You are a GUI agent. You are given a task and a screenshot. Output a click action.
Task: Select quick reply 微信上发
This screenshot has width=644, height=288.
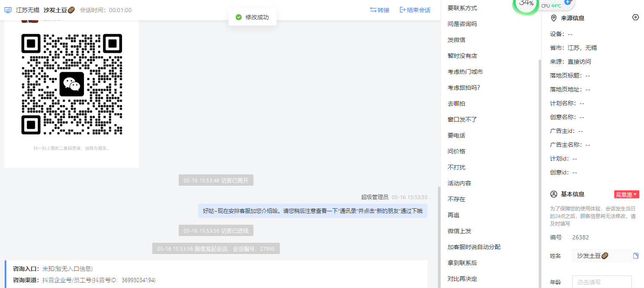click(x=459, y=231)
